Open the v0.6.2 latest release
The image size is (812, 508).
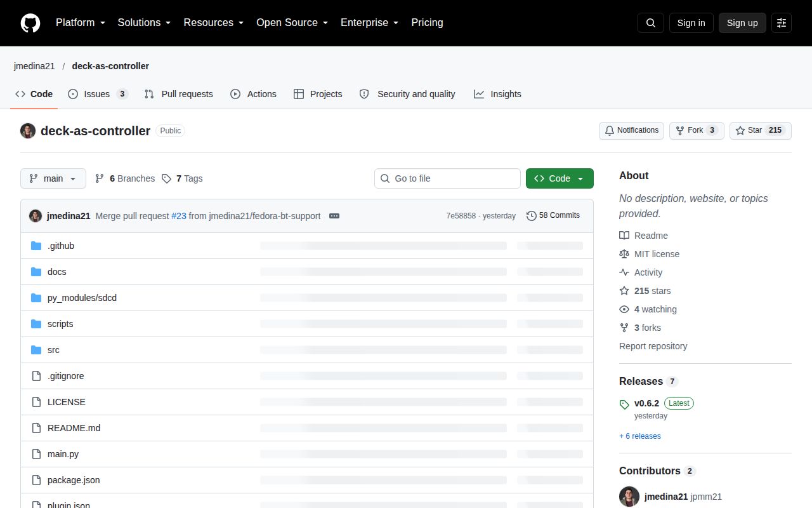(x=646, y=403)
